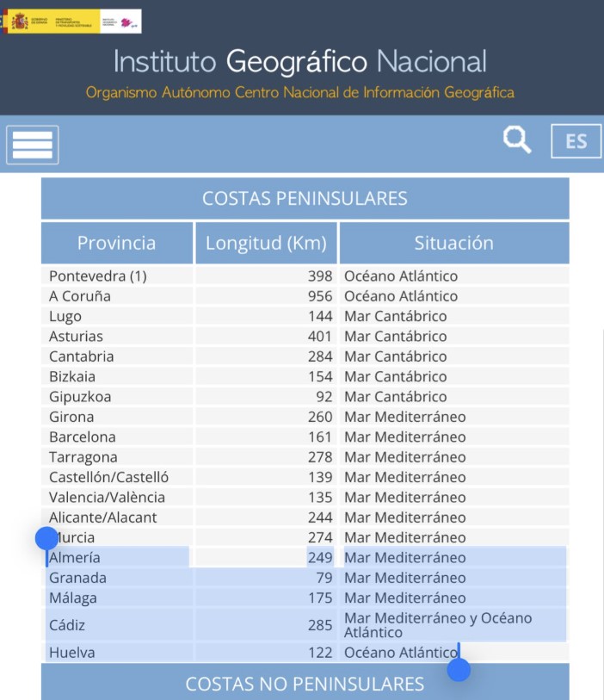Expand the COSTAS PENINSULARES section
This screenshot has height=700, width=604.
(x=302, y=197)
